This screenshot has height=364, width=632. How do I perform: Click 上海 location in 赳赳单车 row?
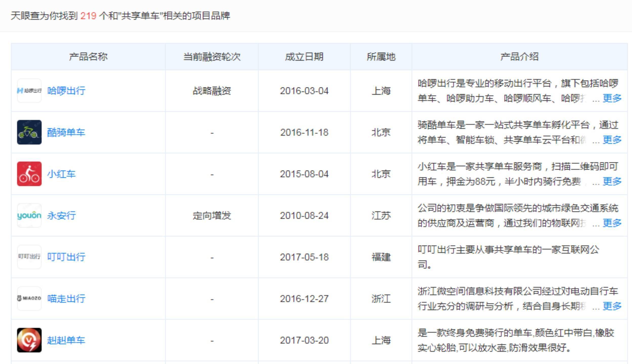click(x=381, y=340)
